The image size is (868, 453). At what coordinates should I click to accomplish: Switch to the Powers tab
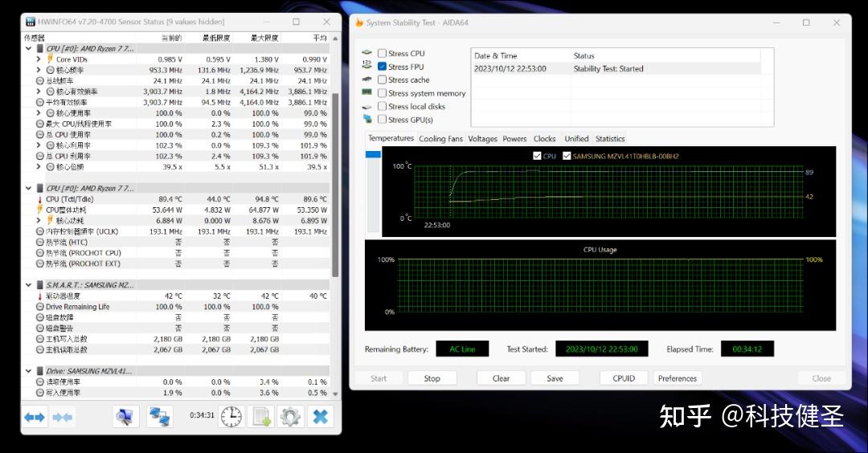514,139
